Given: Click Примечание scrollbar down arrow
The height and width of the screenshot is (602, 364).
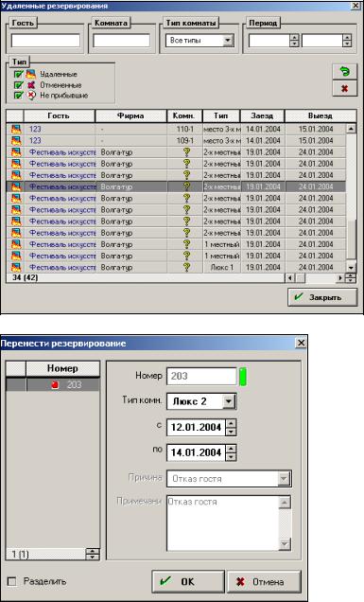Looking at the screenshot, I should point(285,543).
